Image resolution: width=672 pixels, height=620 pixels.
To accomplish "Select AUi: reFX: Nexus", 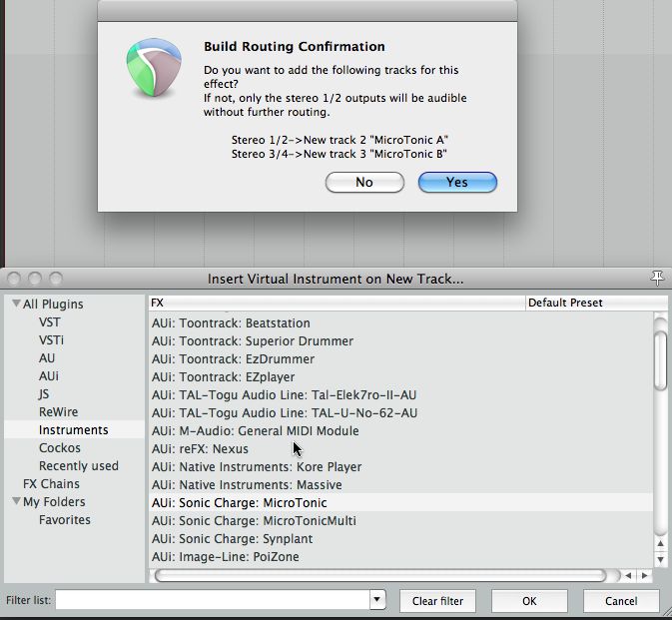I will 200,449.
